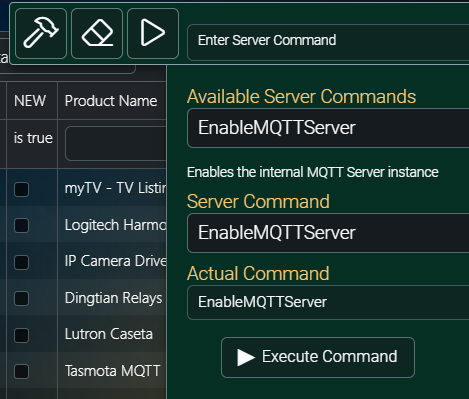Check the NEW box for Lutron Caseta

point(21,335)
